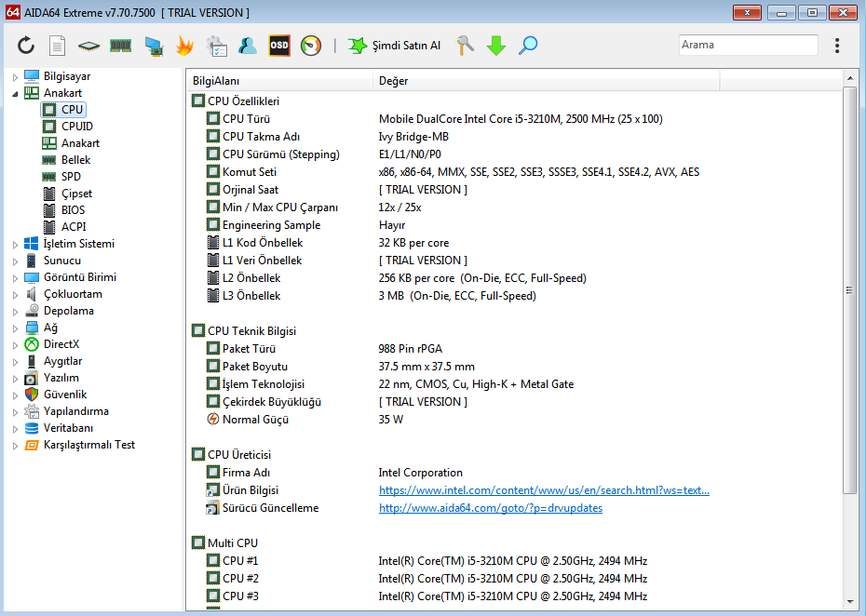Screen dimensions: 866x616
Task: Click the Refresh toolbar icon
Action: pos(26,46)
